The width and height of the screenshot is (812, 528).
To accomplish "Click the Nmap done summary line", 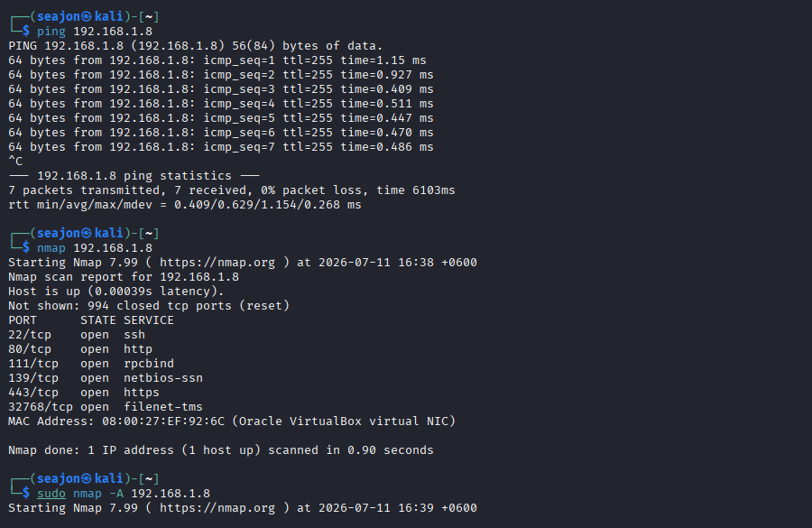I will (221, 450).
